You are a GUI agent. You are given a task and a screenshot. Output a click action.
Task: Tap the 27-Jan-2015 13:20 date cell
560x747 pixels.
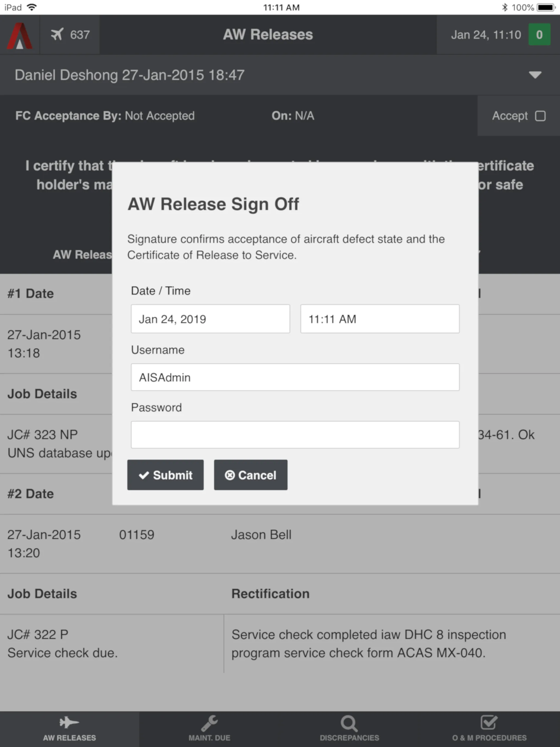tap(44, 544)
